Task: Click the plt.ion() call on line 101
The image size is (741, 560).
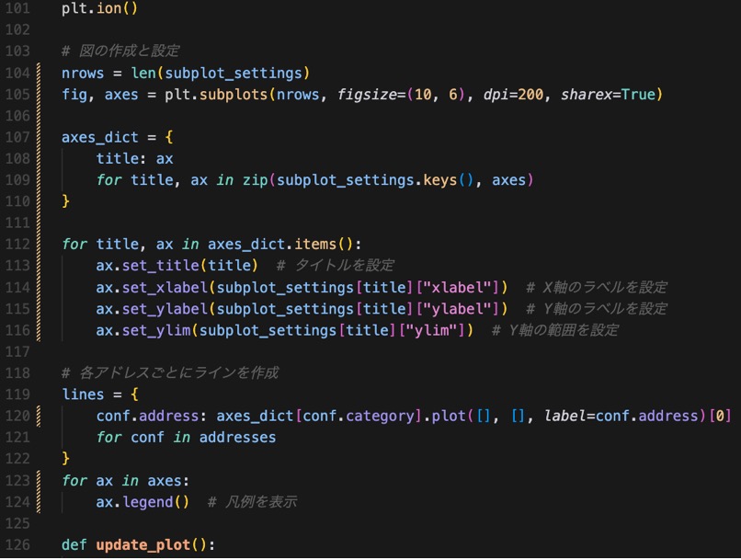Action: pos(100,9)
